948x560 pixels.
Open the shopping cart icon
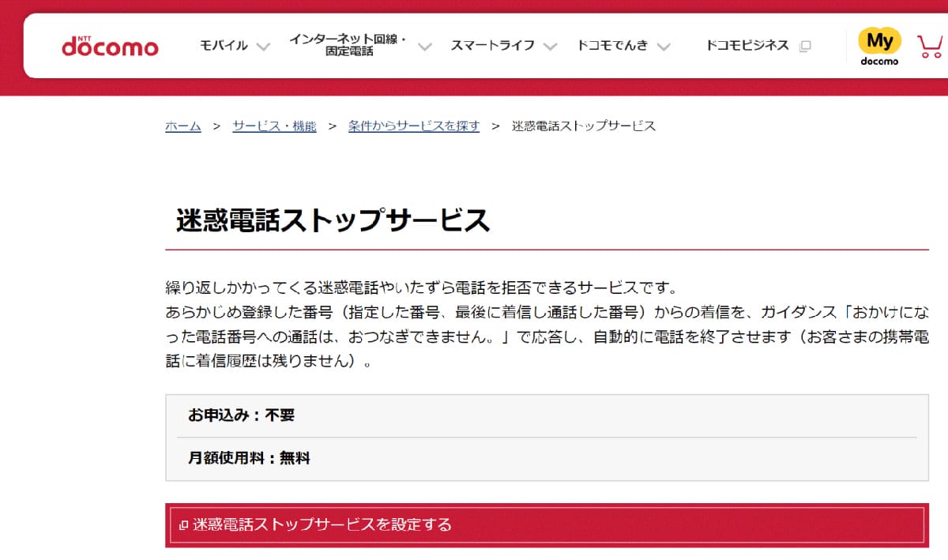[930, 46]
